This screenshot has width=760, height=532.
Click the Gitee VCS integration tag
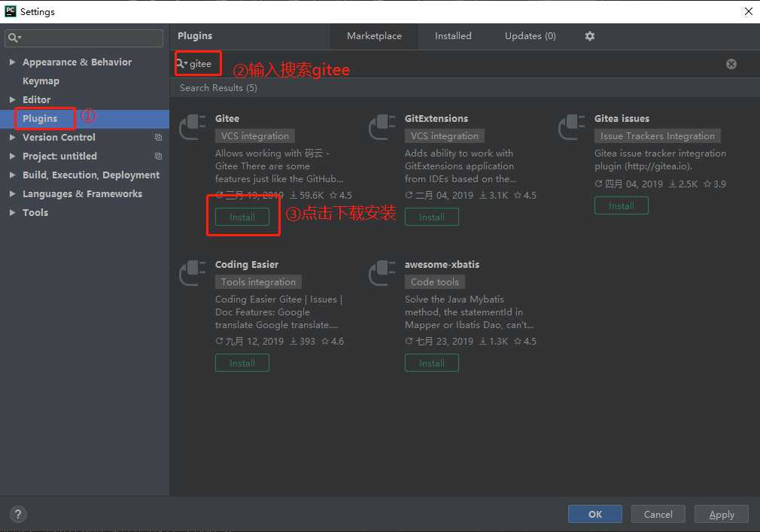point(255,136)
